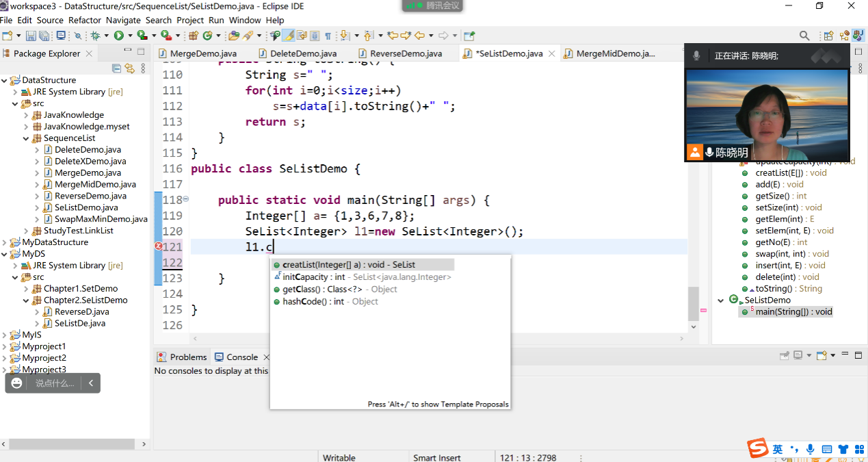This screenshot has height=462, width=868.
Task: Open the toolbar search magnifier
Action: tap(804, 36)
